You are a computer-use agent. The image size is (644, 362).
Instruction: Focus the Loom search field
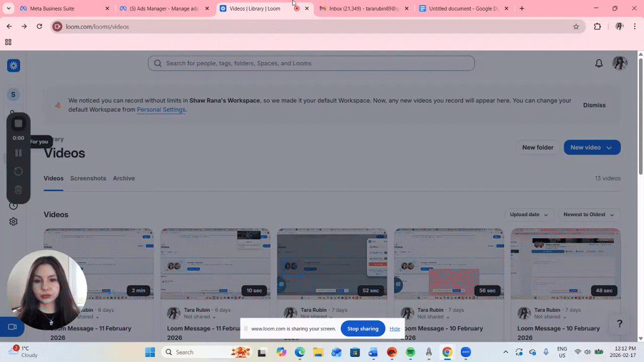click(x=311, y=63)
